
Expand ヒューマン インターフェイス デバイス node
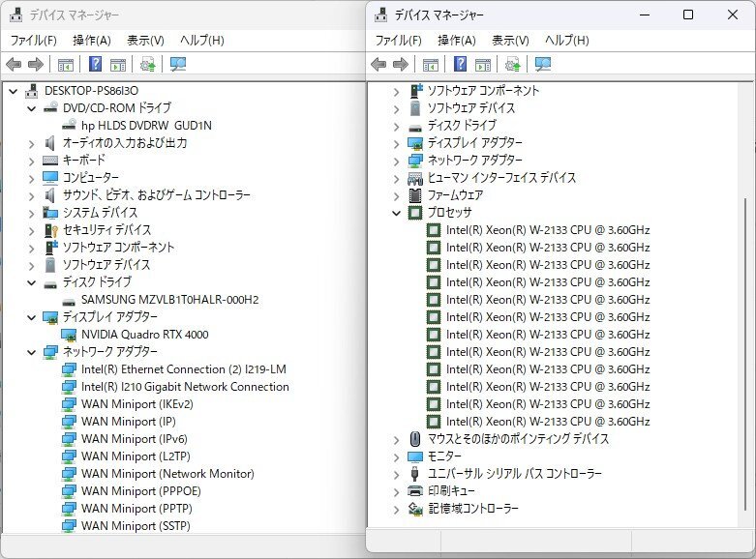(396, 178)
